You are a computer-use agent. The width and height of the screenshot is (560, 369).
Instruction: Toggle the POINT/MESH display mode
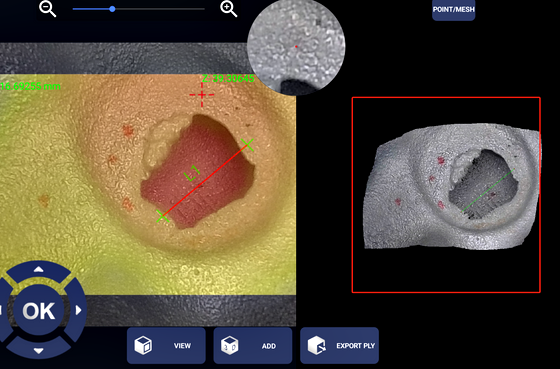click(x=454, y=10)
